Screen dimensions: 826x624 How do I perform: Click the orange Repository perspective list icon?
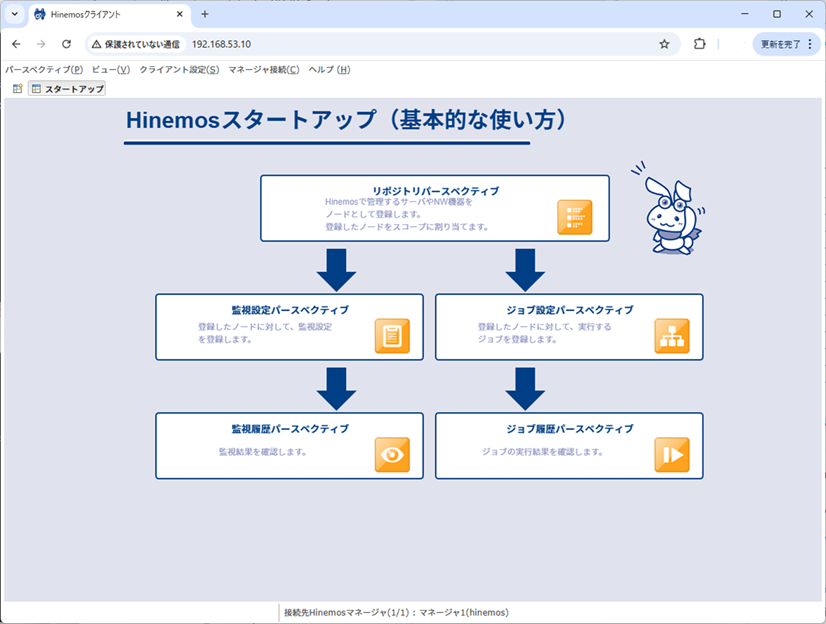574,217
